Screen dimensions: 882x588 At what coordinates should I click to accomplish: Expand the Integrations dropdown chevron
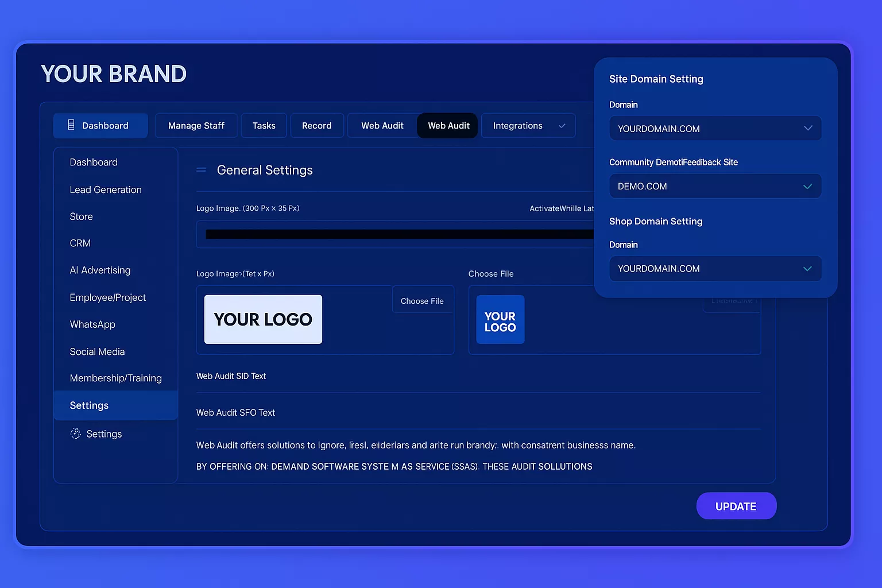pyautogui.click(x=562, y=126)
